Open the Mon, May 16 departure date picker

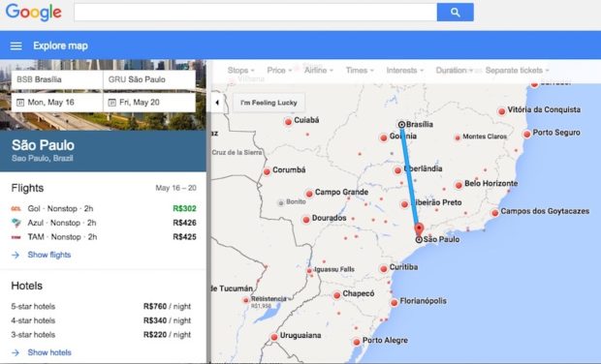click(57, 103)
